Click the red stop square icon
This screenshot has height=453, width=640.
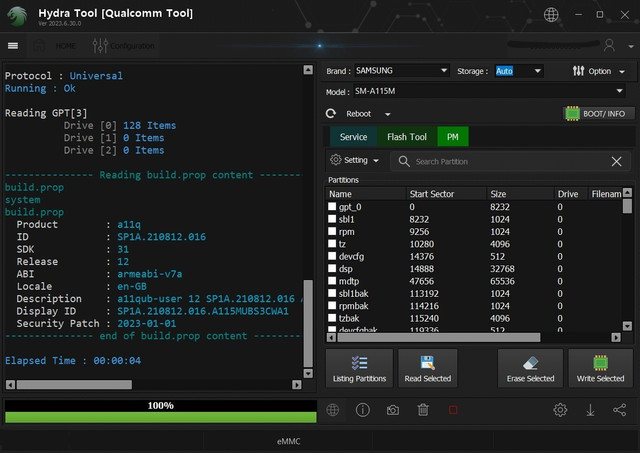click(453, 410)
